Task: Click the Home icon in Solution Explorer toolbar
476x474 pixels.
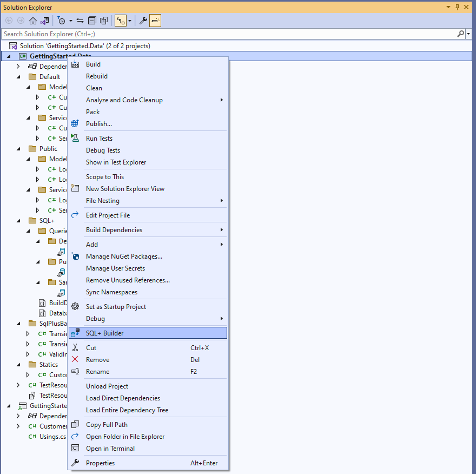Action: [x=33, y=21]
